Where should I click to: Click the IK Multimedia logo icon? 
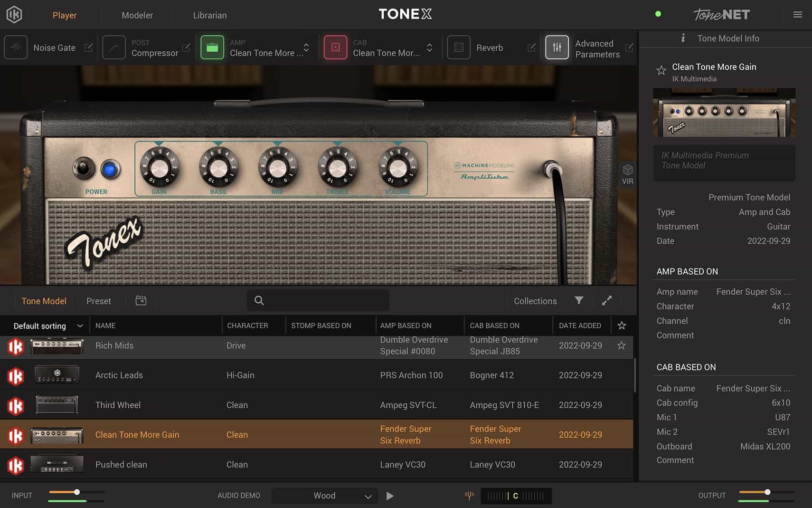click(14, 15)
